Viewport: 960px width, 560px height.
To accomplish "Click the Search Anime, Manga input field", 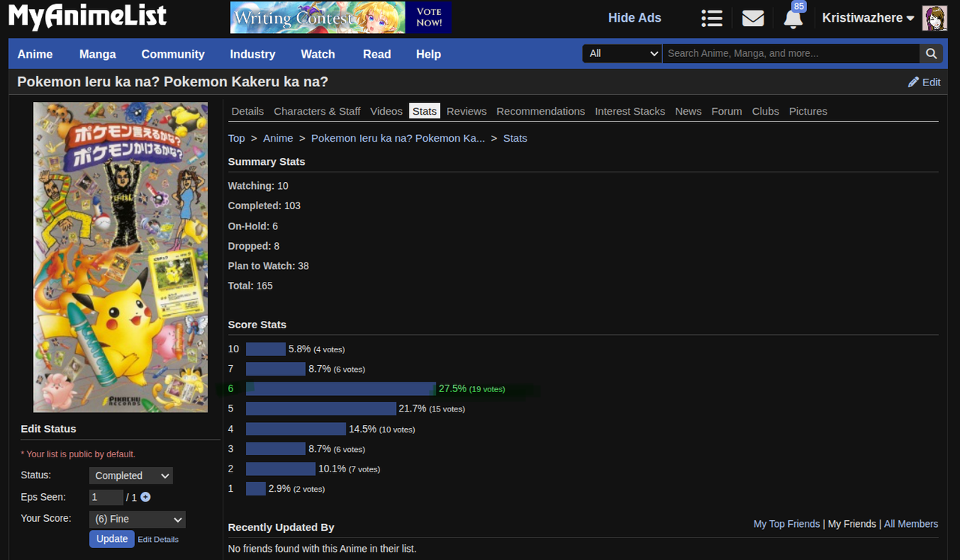I will [791, 53].
